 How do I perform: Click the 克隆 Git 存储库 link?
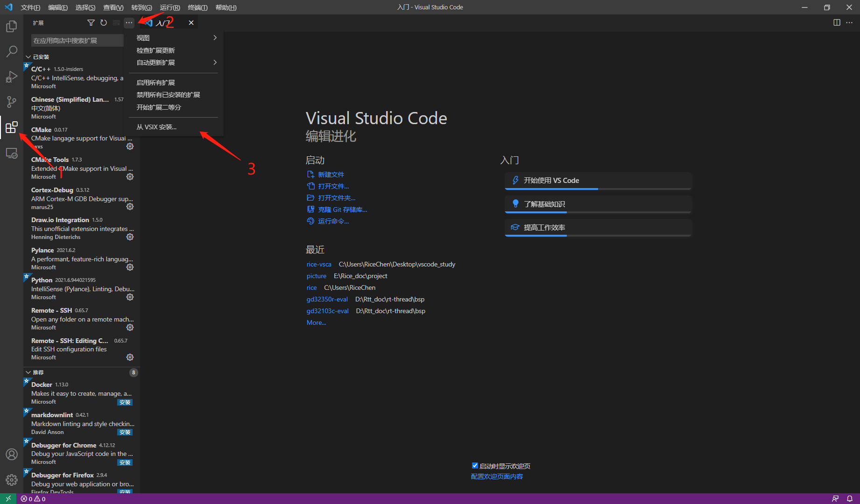(x=342, y=210)
